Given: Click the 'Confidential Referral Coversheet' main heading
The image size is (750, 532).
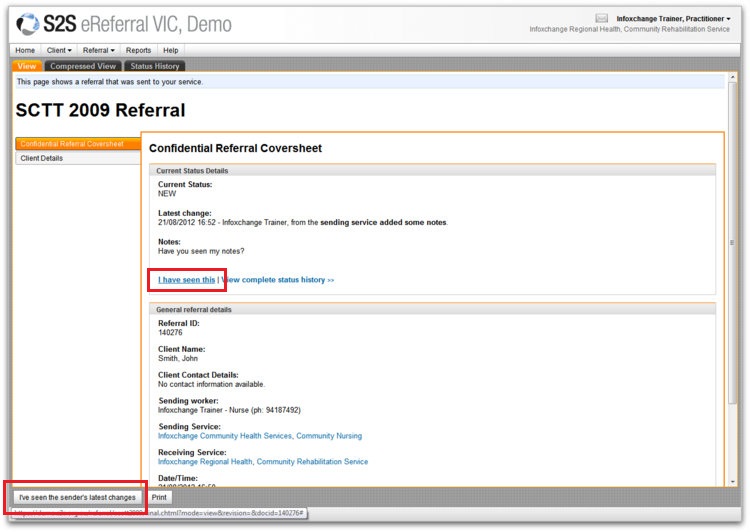Looking at the screenshot, I should tap(235, 148).
